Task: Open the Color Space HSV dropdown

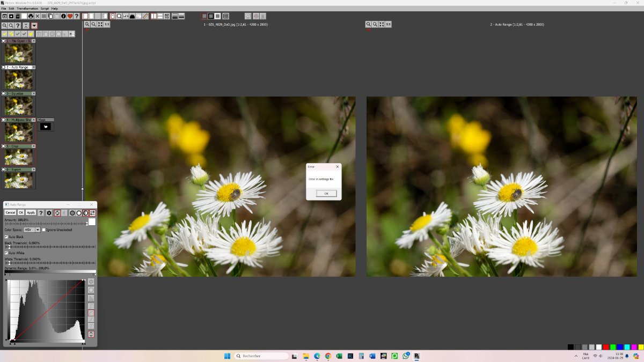Action: click(x=38, y=230)
